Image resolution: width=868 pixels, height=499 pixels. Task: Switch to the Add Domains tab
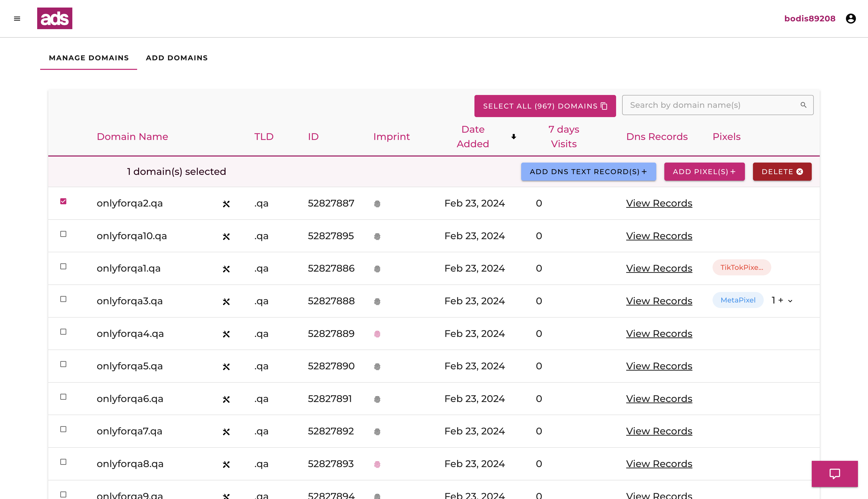pos(177,58)
